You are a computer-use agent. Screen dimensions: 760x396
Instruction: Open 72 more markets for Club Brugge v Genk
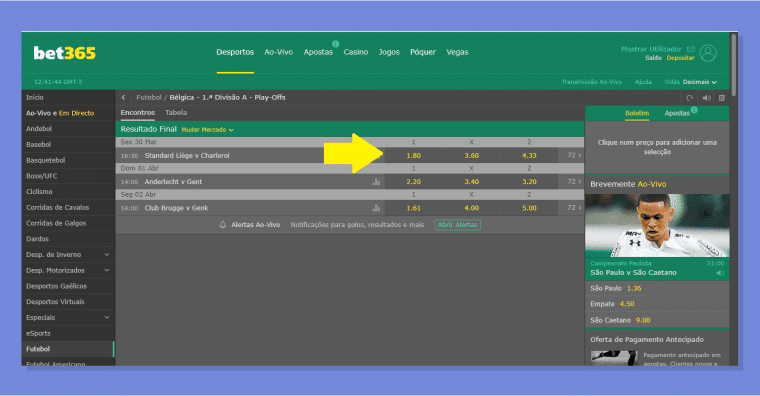point(574,208)
